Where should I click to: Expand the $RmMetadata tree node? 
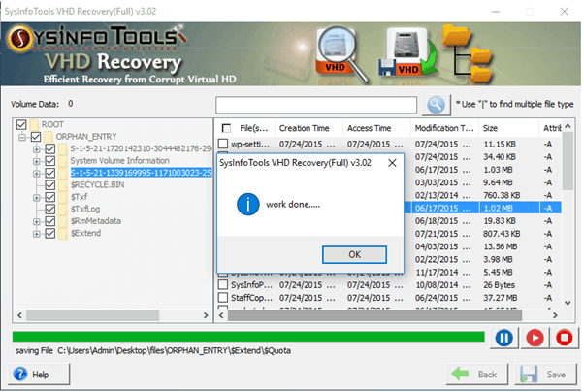tap(37, 221)
